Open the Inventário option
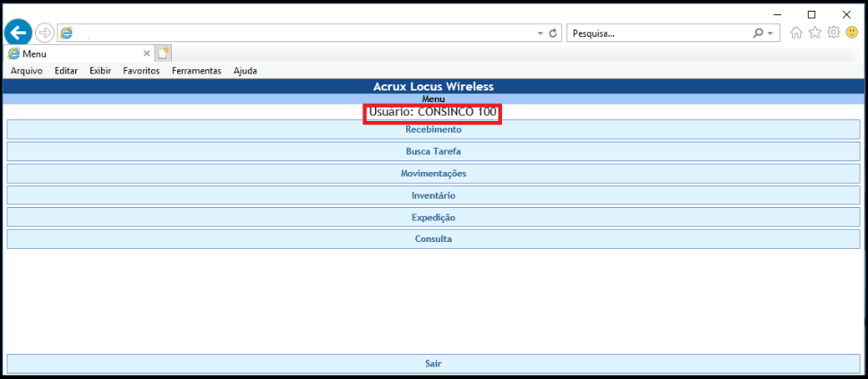The height and width of the screenshot is (379, 868). (x=433, y=195)
